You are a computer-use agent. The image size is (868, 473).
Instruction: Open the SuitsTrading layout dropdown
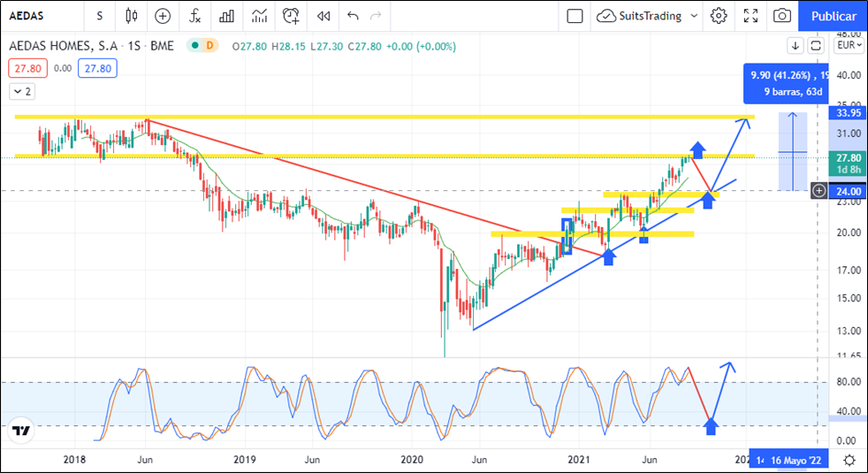coord(647,16)
